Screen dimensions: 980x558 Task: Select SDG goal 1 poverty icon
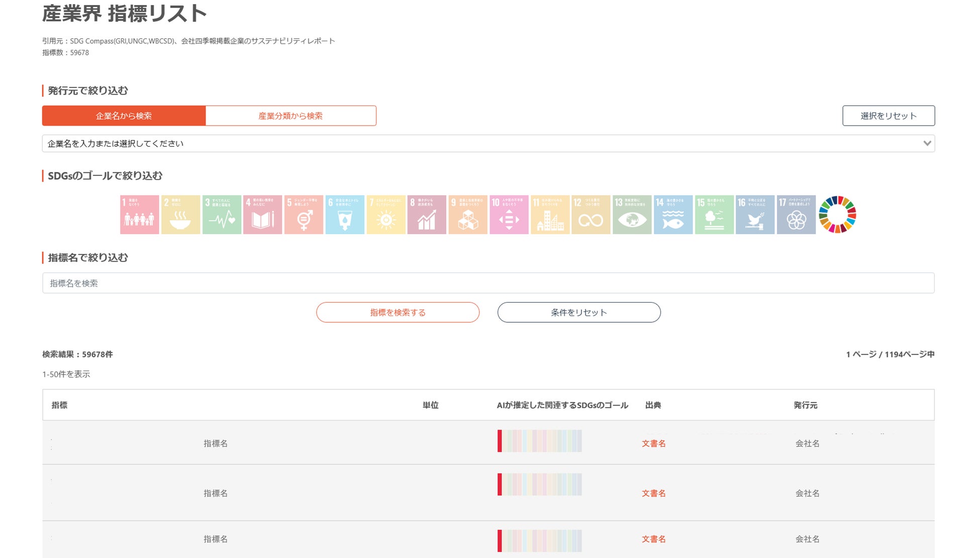[x=139, y=215]
